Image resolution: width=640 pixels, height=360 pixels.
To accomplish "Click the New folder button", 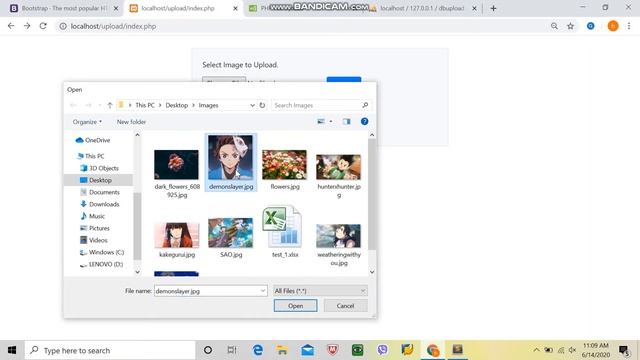I will tap(131, 122).
